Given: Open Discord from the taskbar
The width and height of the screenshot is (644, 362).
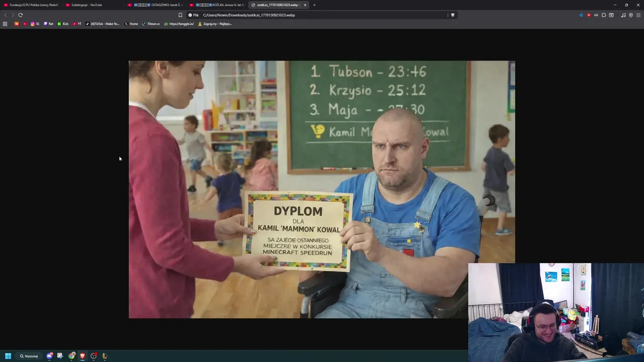Looking at the screenshot, I should [49, 356].
